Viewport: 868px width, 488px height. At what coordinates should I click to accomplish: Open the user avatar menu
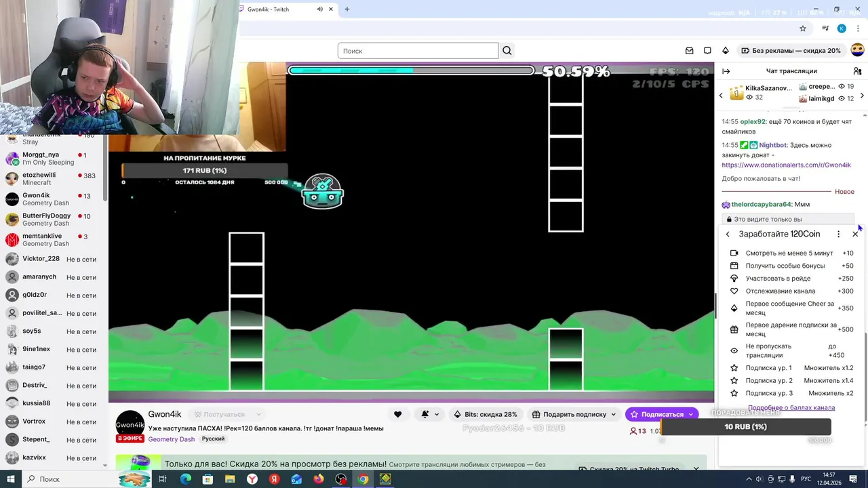858,50
